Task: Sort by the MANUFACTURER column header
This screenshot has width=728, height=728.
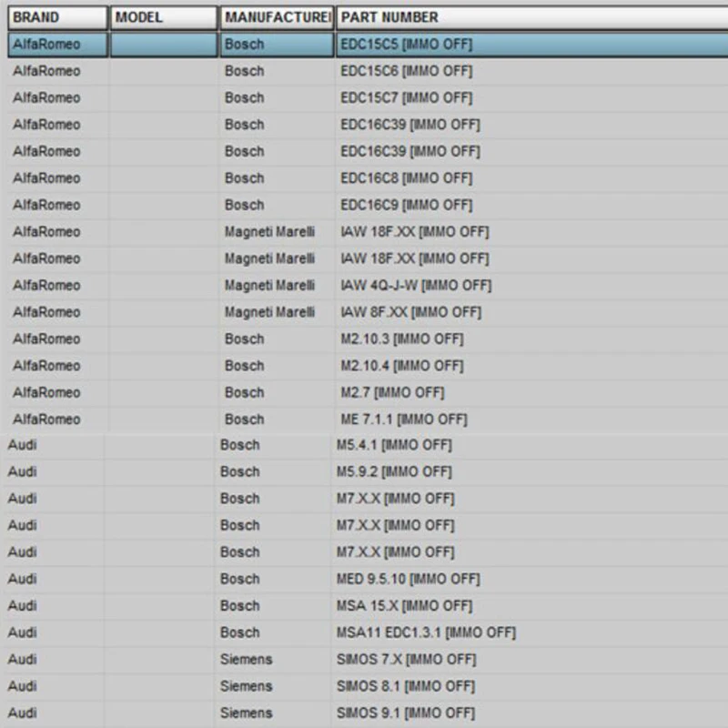Action: [x=277, y=17]
